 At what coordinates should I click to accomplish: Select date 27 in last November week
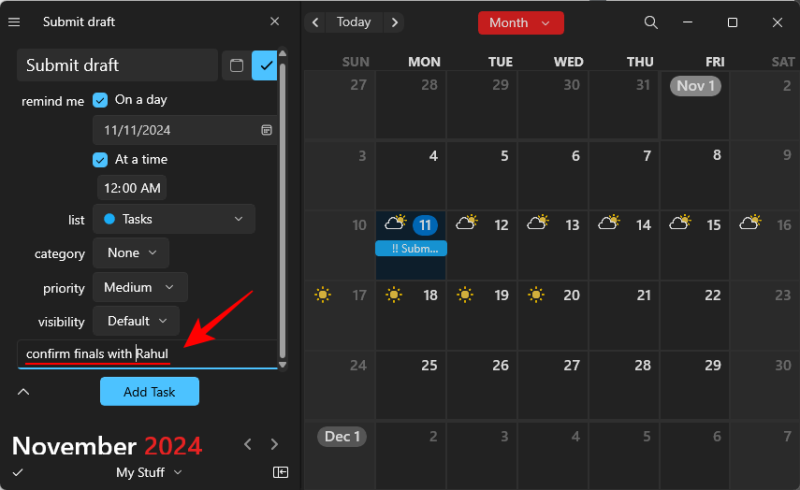(x=553, y=385)
